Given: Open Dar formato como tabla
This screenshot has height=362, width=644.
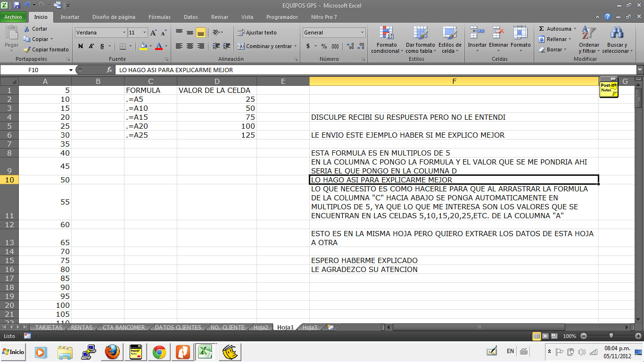Looking at the screenshot, I should coord(420,40).
